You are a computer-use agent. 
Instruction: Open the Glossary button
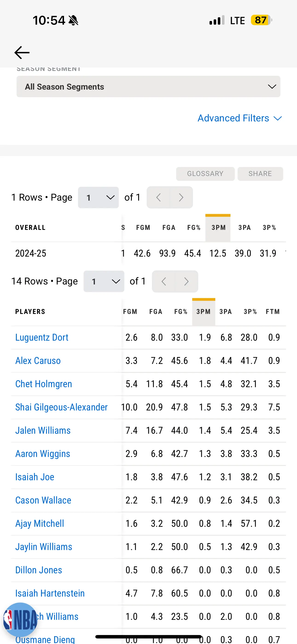[x=205, y=174]
